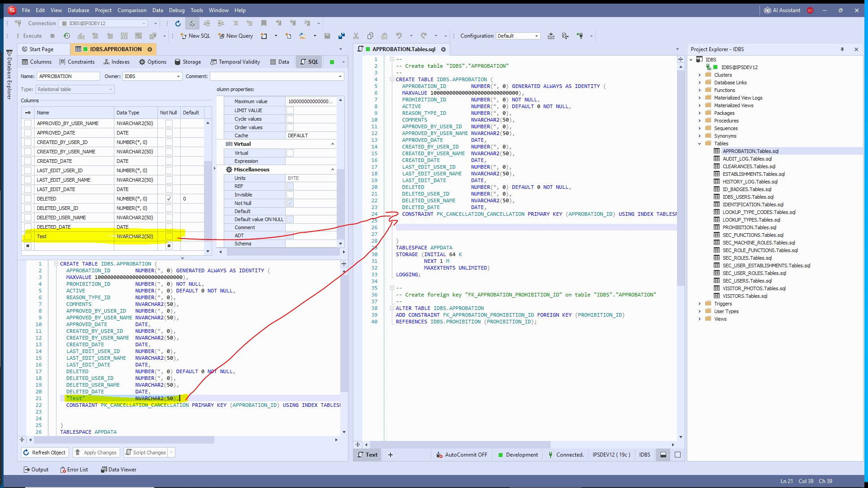Click the add new tab plus icon

coord(391,455)
